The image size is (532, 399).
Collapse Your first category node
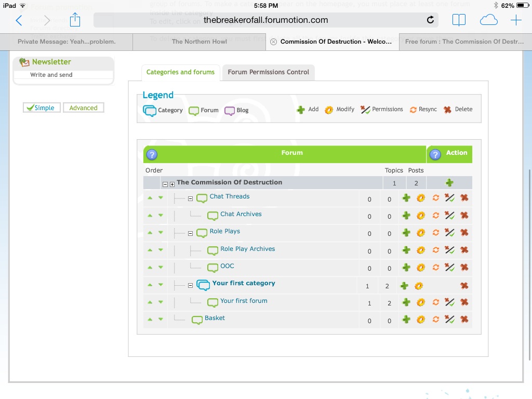[x=190, y=285]
